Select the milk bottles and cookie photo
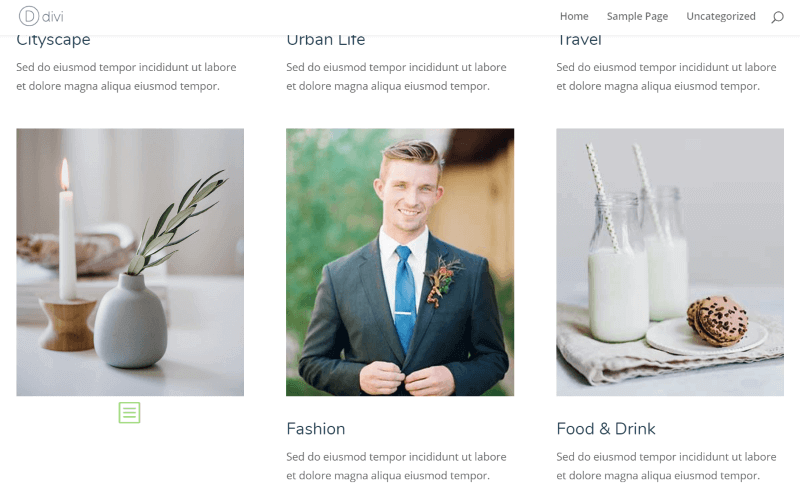The image size is (800, 501). (670, 262)
